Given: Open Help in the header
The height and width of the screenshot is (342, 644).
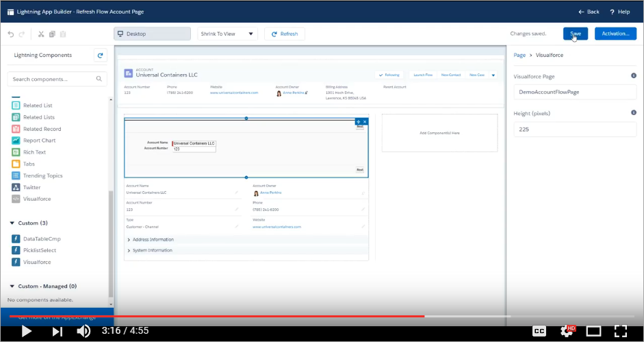Looking at the screenshot, I should pos(620,12).
